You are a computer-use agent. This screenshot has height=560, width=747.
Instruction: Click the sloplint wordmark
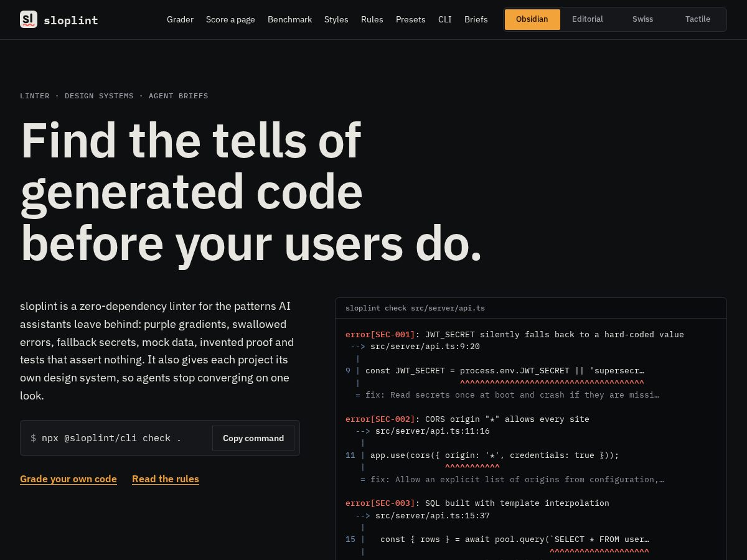pyautogui.click(x=71, y=20)
